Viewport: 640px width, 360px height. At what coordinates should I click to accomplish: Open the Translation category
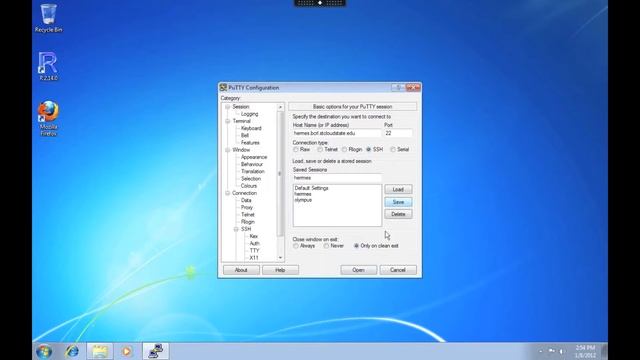(x=253, y=172)
